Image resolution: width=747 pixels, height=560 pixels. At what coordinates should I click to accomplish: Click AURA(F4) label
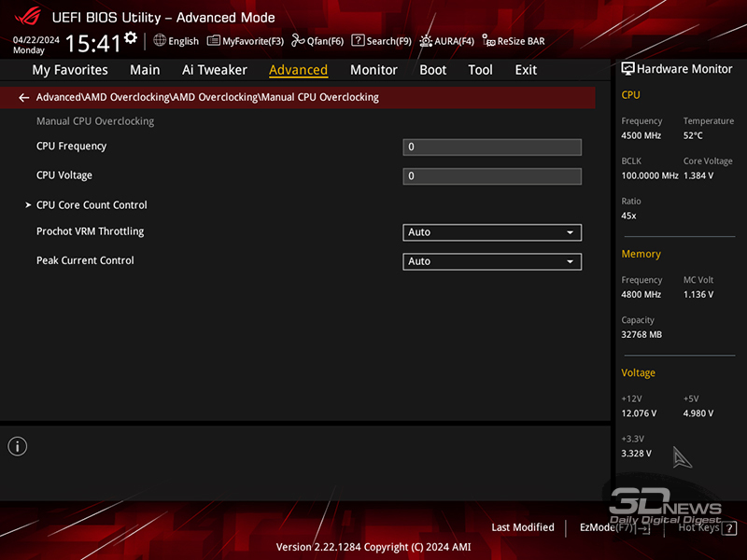coord(454,41)
